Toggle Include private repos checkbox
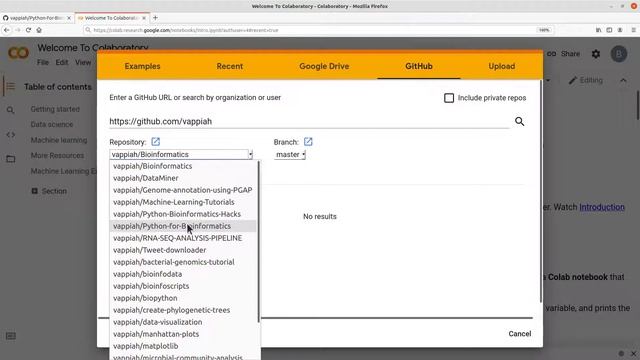 449,98
